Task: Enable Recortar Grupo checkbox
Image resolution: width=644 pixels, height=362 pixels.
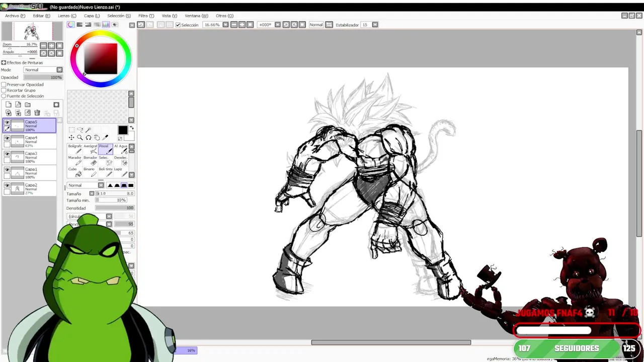Action: coord(4,90)
